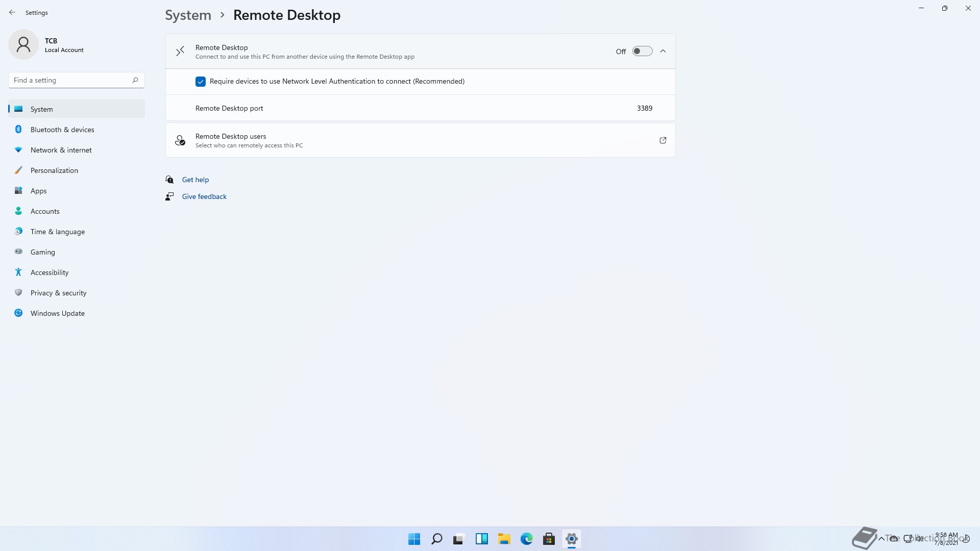Open Remote Desktop users external link icon
Screen dimensions: 980x551
point(663,140)
